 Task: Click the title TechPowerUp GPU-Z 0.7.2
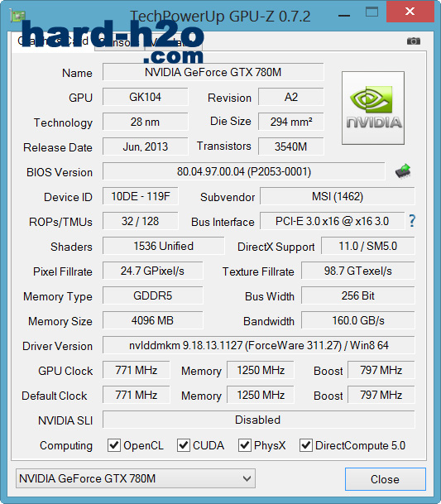220,16
